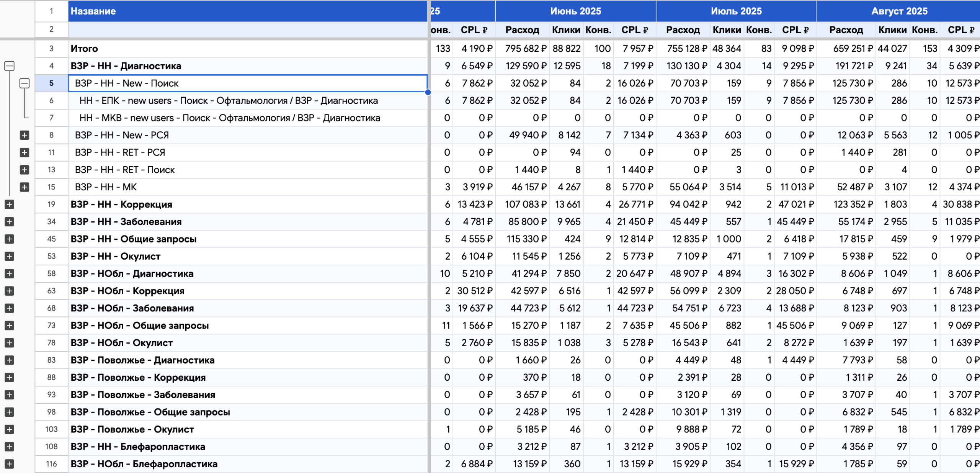
Task: Expand the ВЗР - НН - RET - РСЯ group
Action: (x=24, y=152)
